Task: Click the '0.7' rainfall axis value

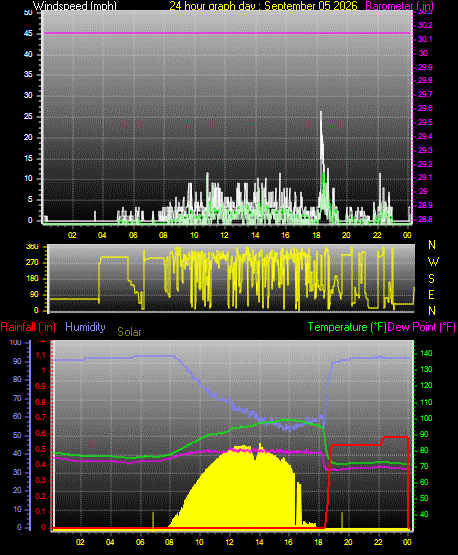Action: (x=41, y=418)
